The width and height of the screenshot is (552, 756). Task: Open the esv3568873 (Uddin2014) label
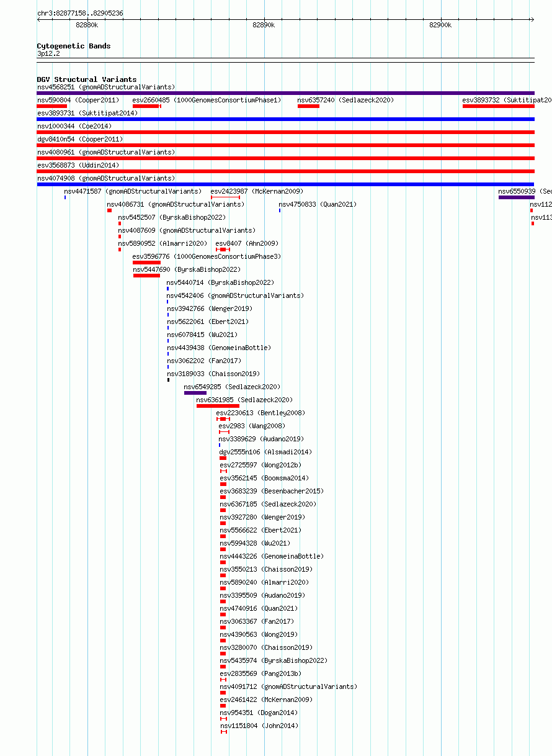click(78, 165)
